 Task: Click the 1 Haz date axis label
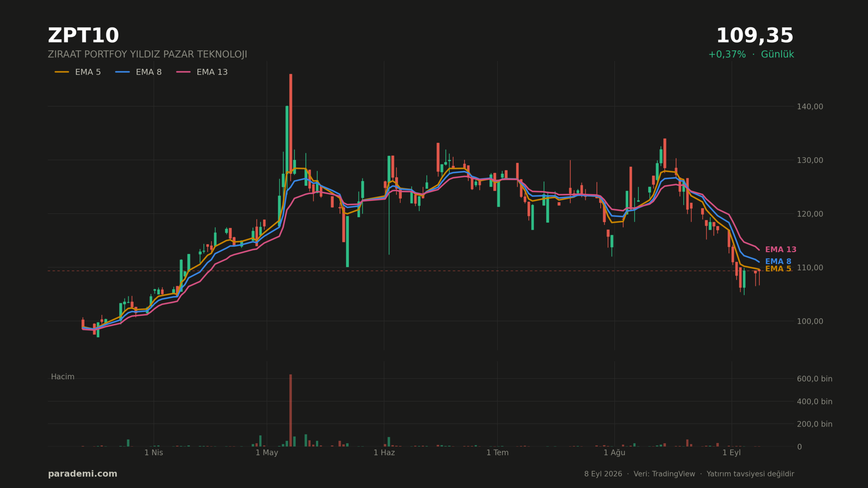384,453
